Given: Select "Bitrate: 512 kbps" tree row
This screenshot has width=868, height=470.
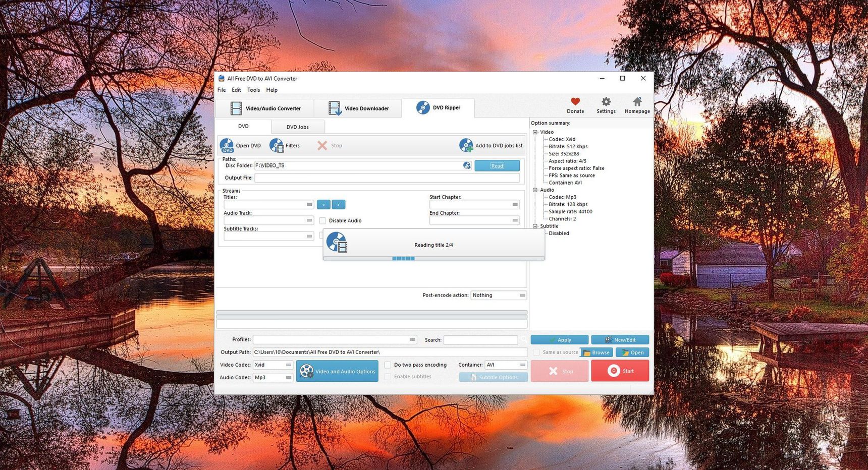Looking at the screenshot, I should coord(568,147).
